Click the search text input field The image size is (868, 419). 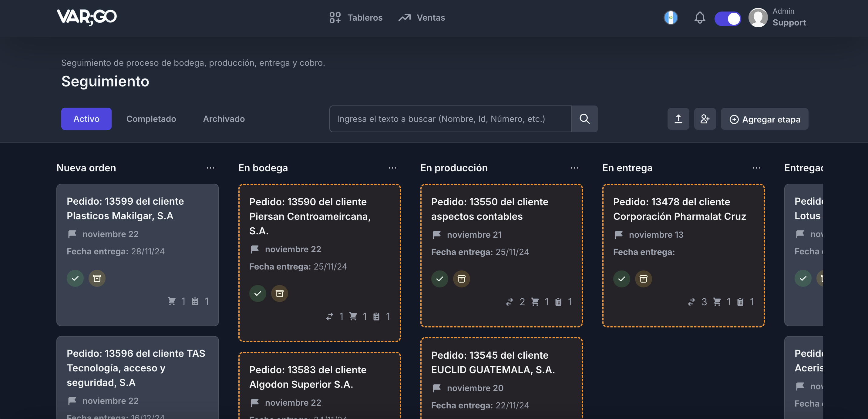tap(450, 119)
